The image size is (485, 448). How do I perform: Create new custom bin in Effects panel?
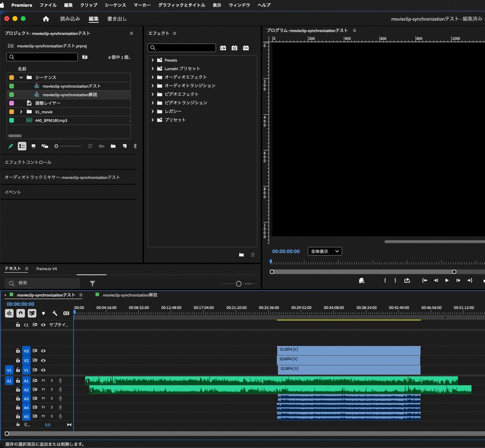point(242,255)
